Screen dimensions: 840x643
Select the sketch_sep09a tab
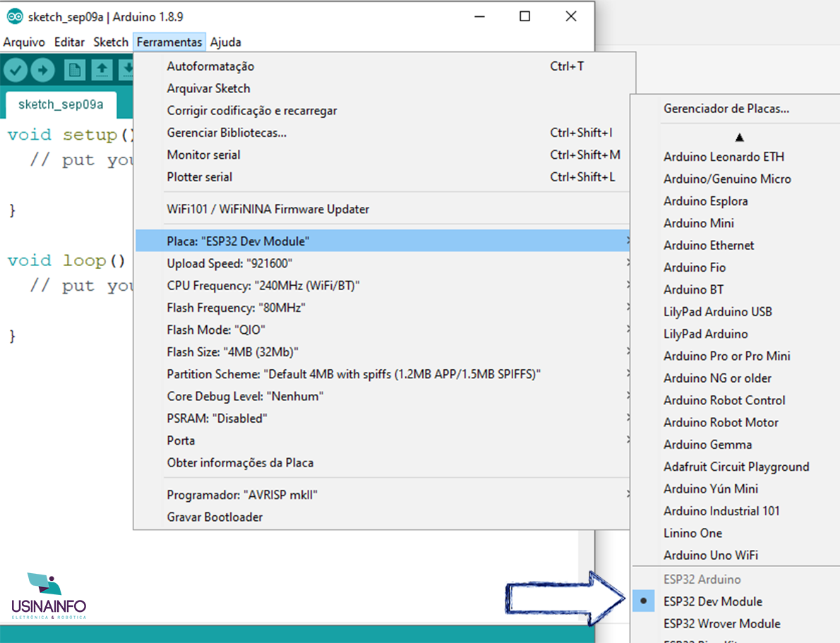point(61,104)
